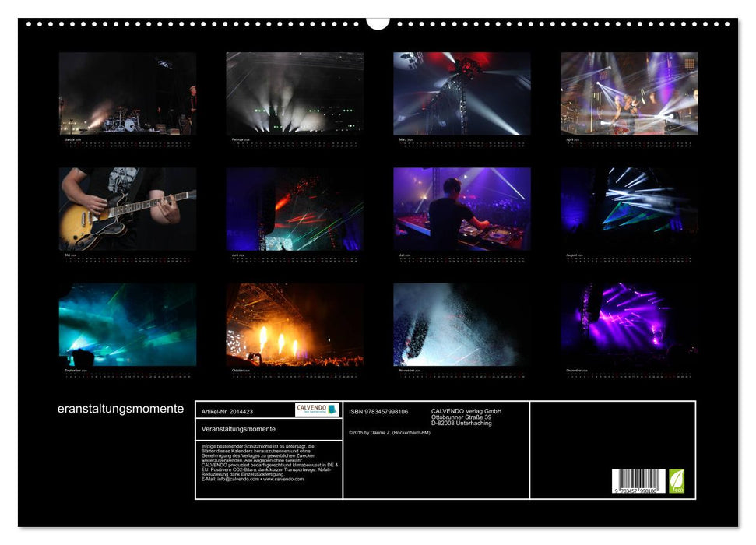Click the green eco leaf icon

pos(677,480)
